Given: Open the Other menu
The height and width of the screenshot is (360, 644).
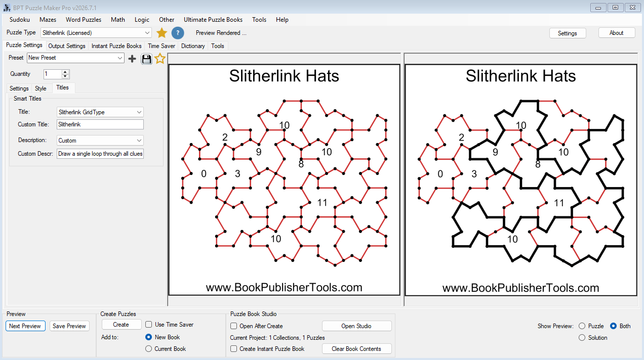Looking at the screenshot, I should (167, 20).
